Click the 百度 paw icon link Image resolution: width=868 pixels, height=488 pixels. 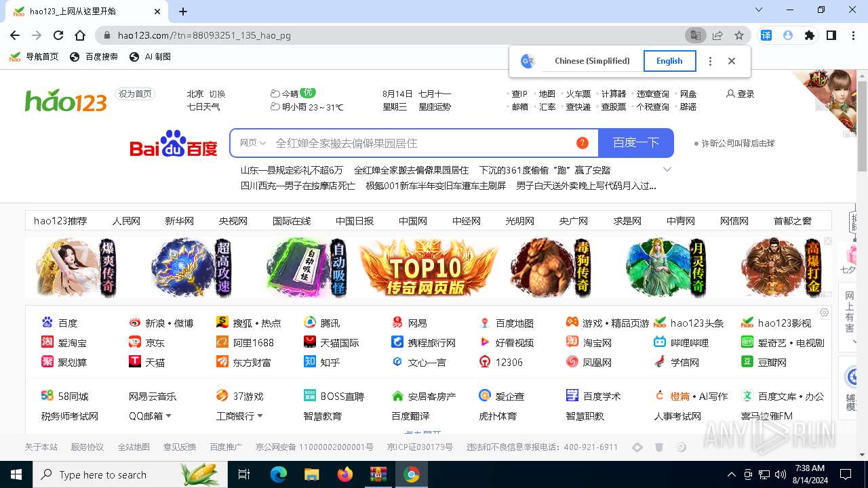click(x=47, y=323)
